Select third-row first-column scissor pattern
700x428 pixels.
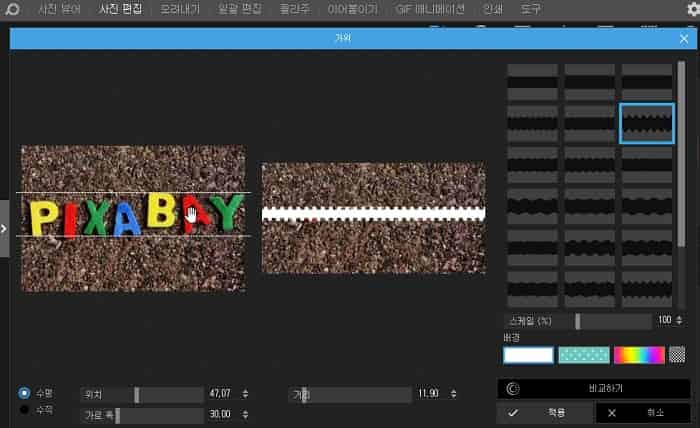[x=533, y=165]
